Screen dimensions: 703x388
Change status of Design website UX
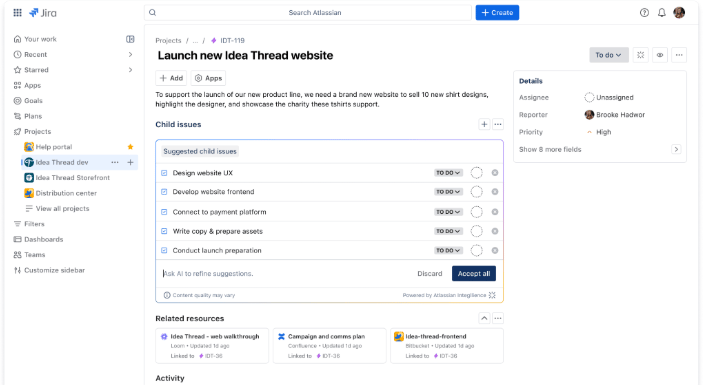(x=448, y=173)
